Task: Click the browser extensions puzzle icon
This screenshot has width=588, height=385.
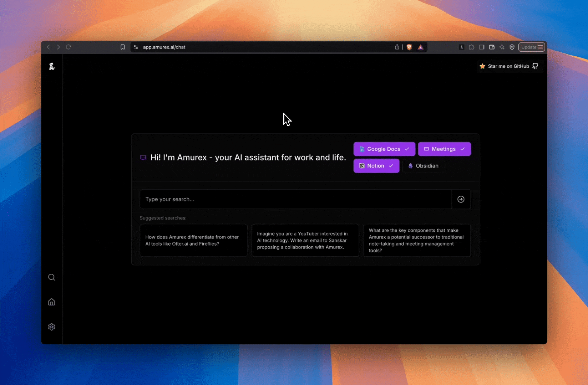Action: pos(471,47)
